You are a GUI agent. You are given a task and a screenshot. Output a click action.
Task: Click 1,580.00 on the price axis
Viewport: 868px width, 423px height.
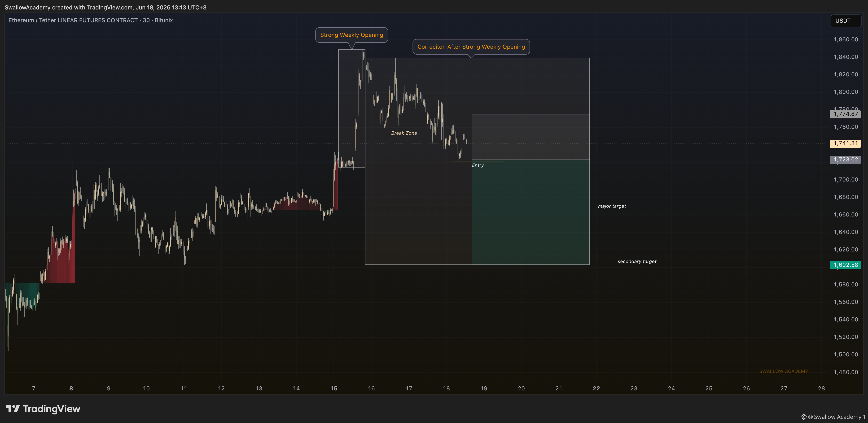(x=846, y=285)
